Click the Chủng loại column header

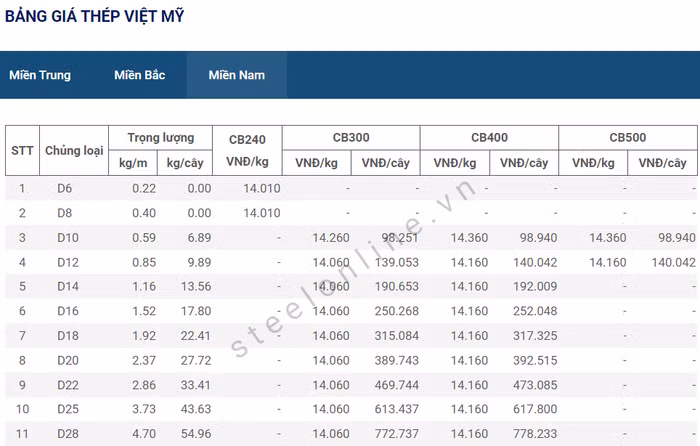[x=74, y=150]
